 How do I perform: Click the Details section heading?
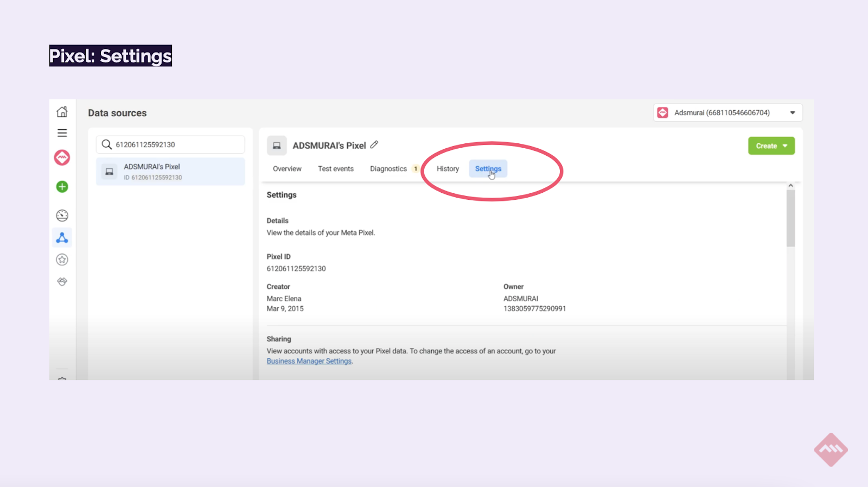tap(277, 220)
